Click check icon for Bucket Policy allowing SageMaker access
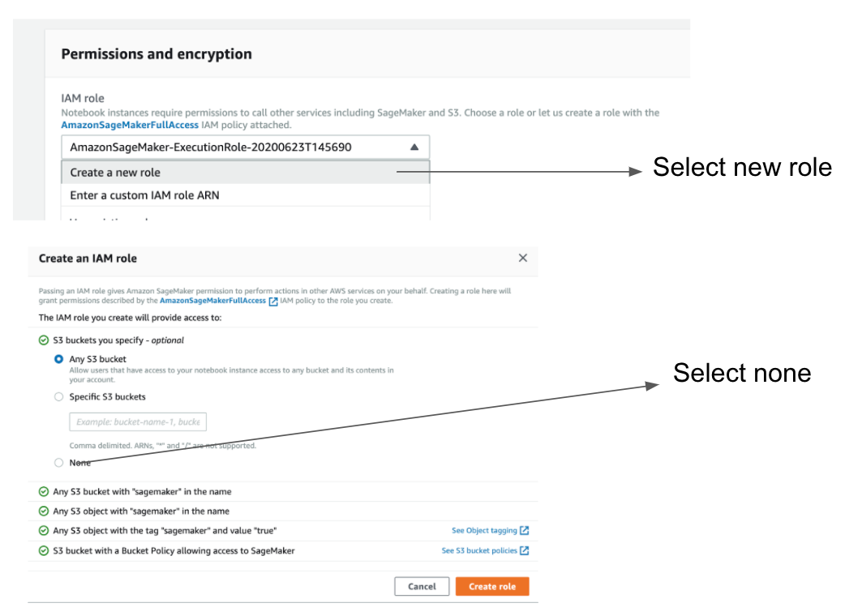 [x=44, y=550]
